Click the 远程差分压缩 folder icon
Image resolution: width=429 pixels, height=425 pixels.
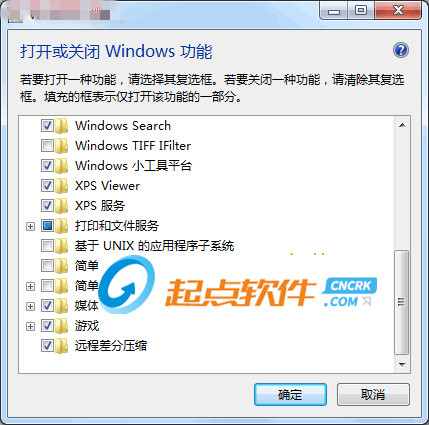[x=62, y=346]
